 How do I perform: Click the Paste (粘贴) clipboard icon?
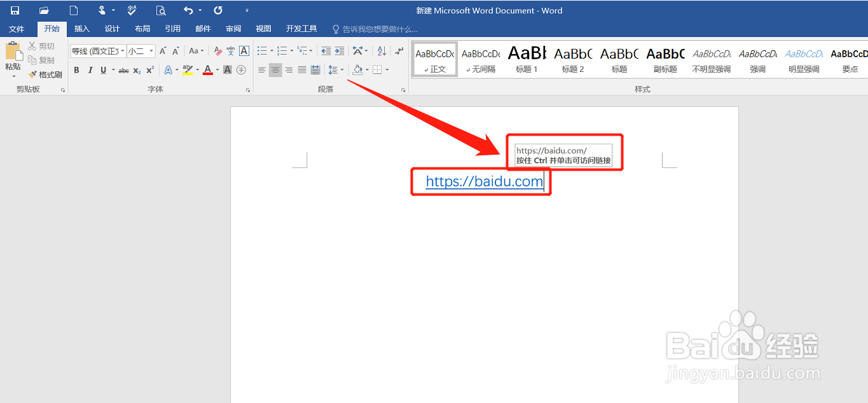[13, 51]
